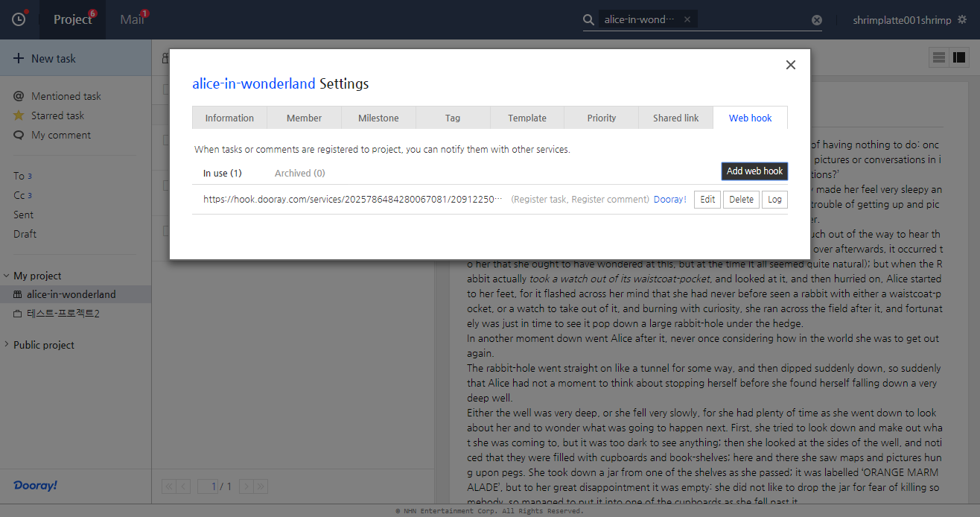
Task: Go to previous page of task list
Action: [184, 486]
